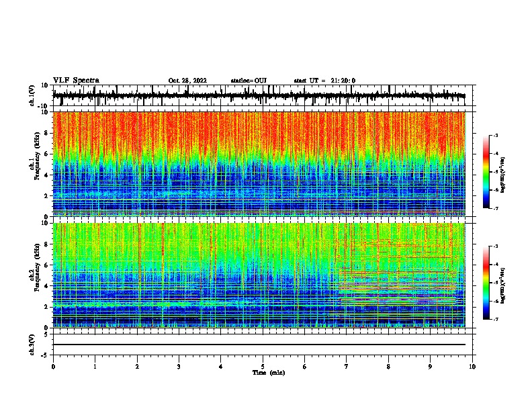Viewport: 532px width, 411px height.
Task: Click the "VLF Spectra" plot title
Action: tap(76, 81)
